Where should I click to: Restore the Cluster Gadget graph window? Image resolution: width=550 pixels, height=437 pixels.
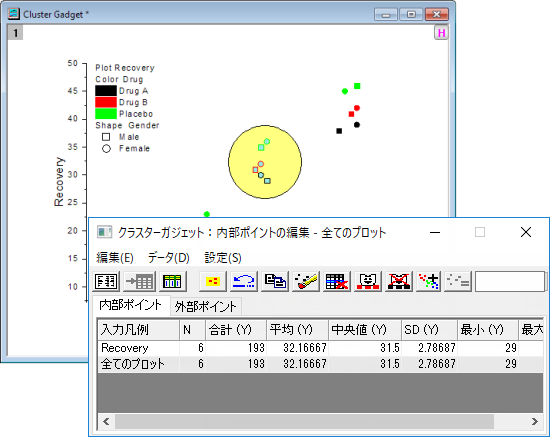(411, 14)
